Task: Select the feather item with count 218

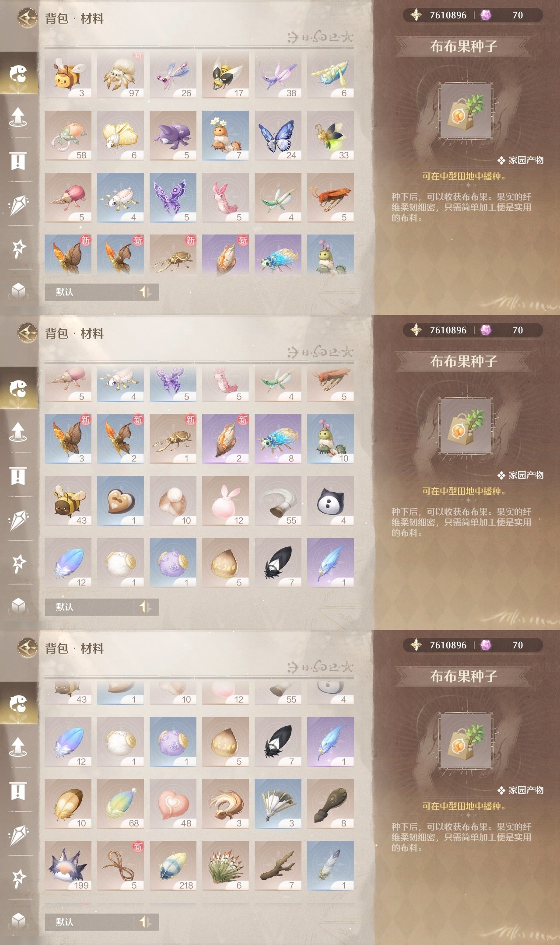Action: 173,866
